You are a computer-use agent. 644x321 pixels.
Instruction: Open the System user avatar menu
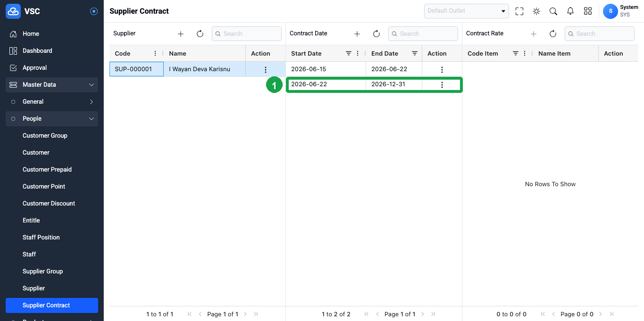tap(611, 11)
